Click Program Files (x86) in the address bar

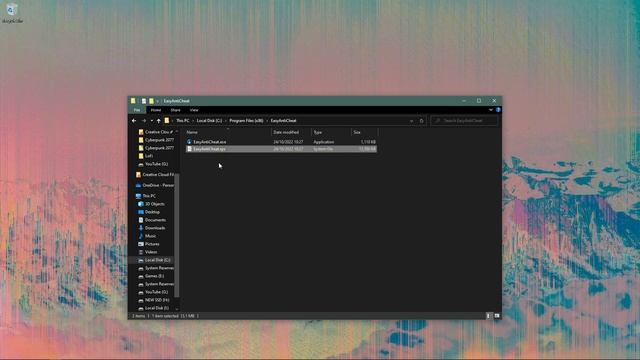pyautogui.click(x=246, y=121)
